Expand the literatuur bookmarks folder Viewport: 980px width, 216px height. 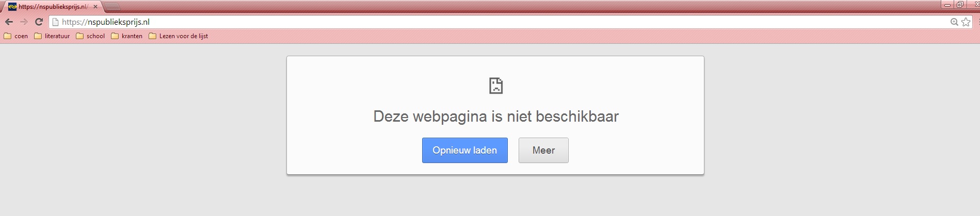point(52,36)
